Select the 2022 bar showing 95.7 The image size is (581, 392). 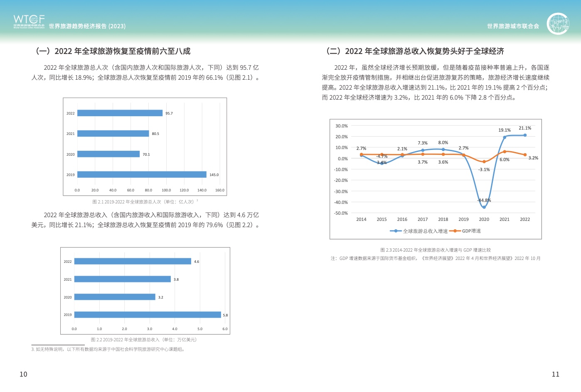point(120,113)
